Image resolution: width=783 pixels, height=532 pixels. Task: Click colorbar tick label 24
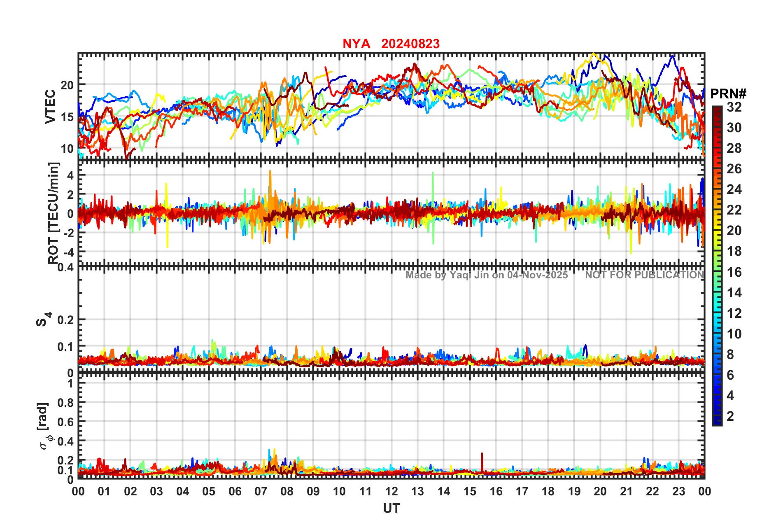tap(734, 189)
